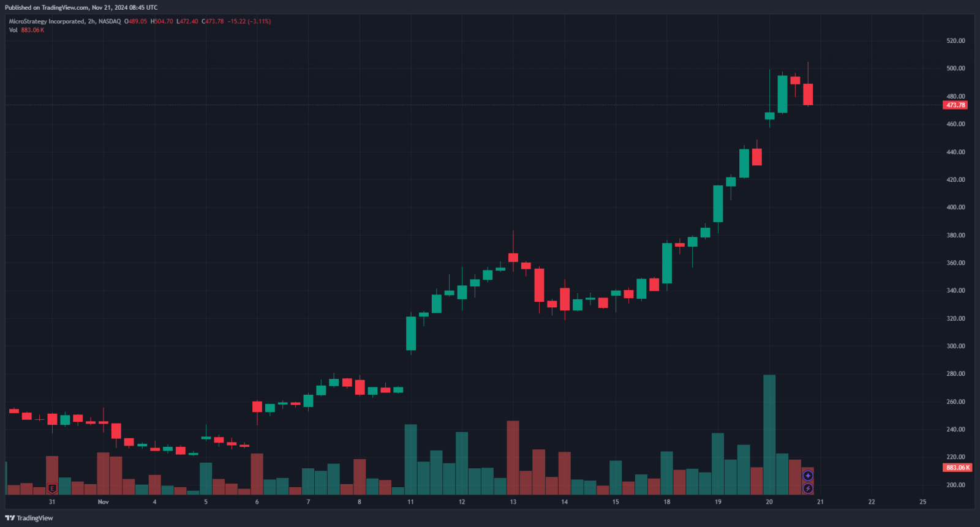The width and height of the screenshot is (980, 527).
Task: Click the red earnings E marker
Action: pyautogui.click(x=52, y=488)
